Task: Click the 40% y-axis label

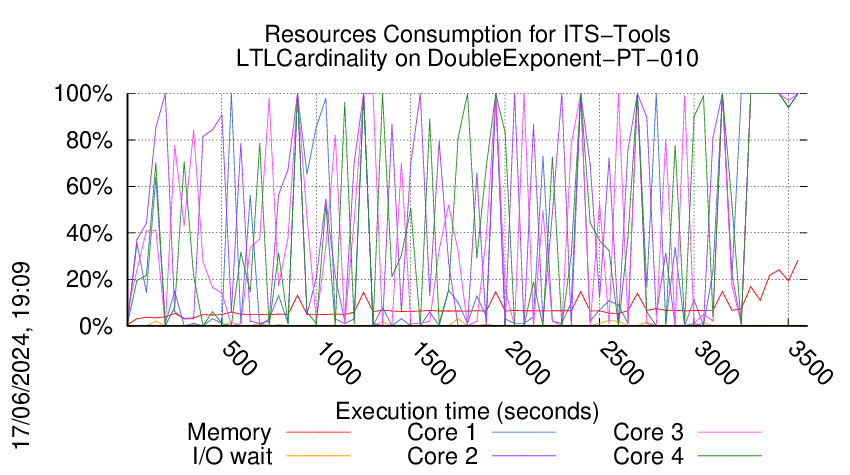Action: pyautogui.click(x=89, y=234)
